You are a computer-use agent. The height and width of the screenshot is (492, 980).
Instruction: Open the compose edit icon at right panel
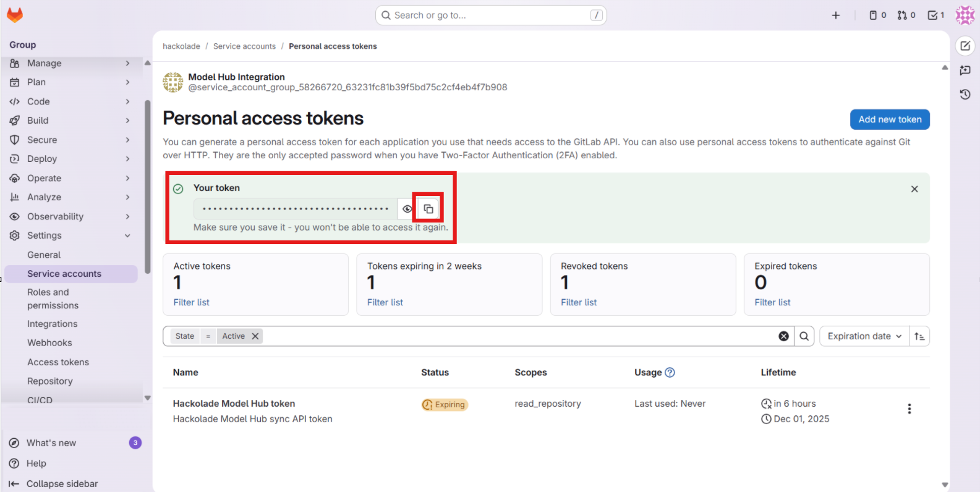point(965,46)
